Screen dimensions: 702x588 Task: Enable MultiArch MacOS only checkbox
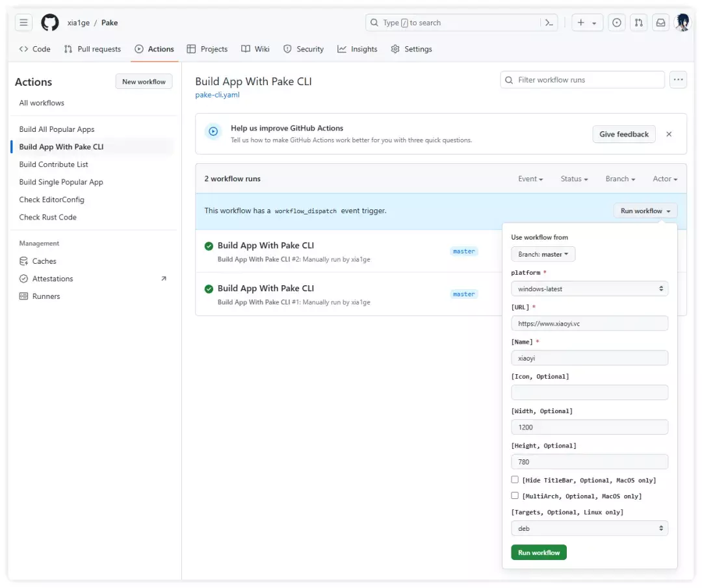[x=515, y=496]
